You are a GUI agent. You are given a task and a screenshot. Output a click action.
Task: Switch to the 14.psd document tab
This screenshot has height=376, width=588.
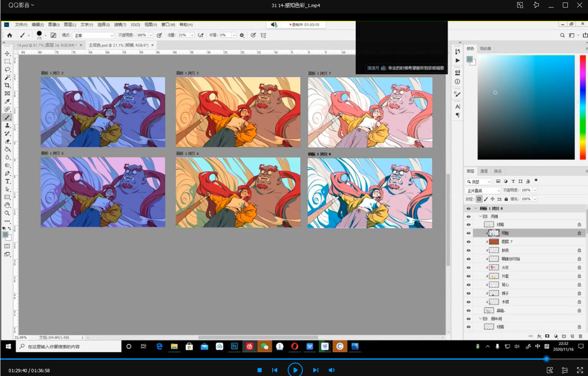(x=47, y=45)
